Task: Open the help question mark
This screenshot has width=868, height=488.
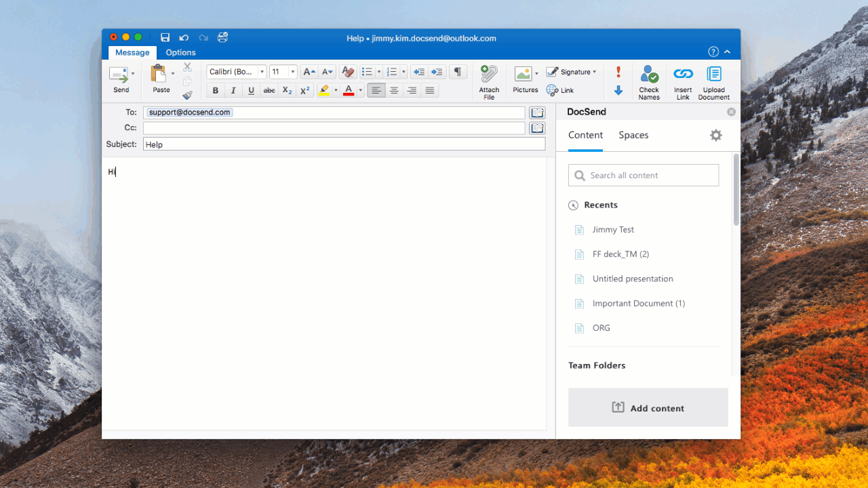Action: point(713,52)
